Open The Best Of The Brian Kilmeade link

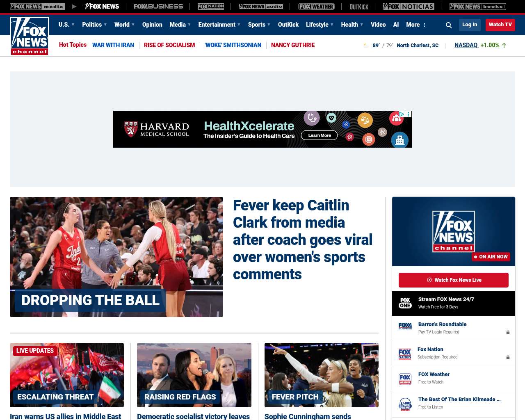point(459,399)
